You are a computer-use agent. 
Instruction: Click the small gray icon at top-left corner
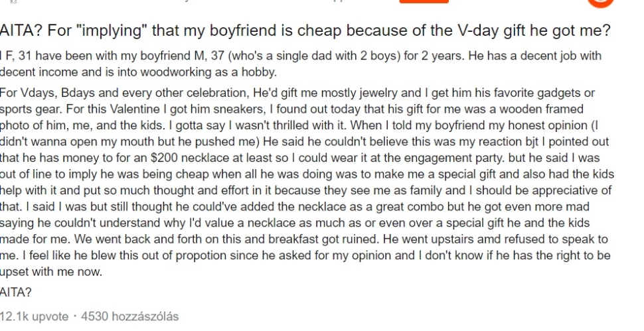(13, 1)
